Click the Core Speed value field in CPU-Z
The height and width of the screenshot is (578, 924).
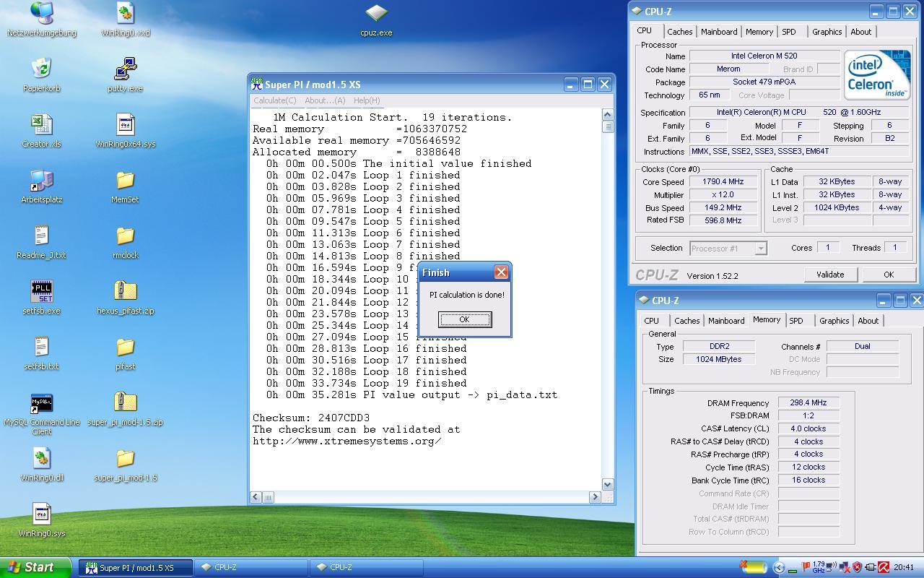click(x=724, y=182)
